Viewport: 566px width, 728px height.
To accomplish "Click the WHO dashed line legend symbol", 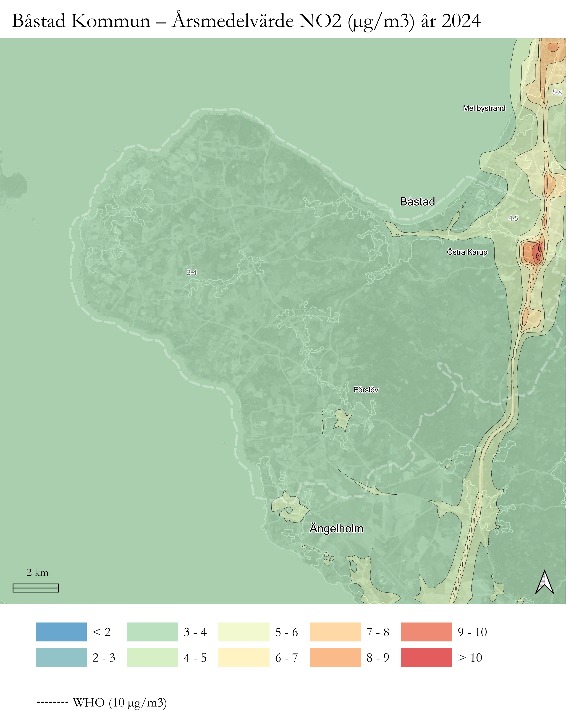I will pyautogui.click(x=52, y=703).
